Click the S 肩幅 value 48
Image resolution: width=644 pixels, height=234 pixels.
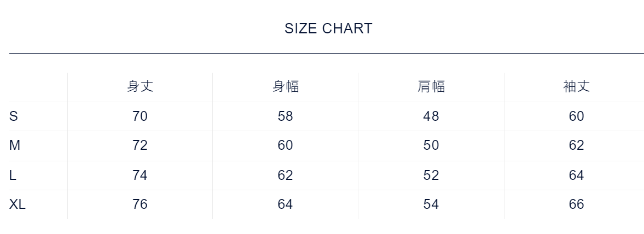[x=431, y=116]
